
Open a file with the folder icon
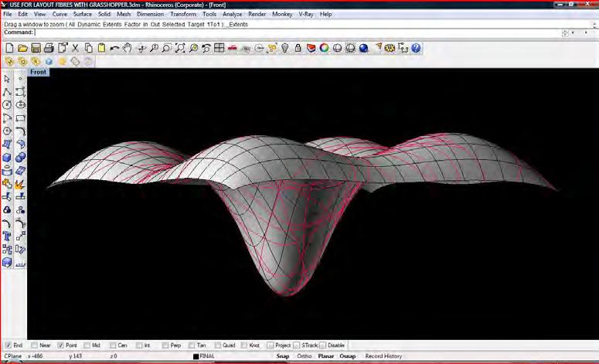tap(22, 48)
